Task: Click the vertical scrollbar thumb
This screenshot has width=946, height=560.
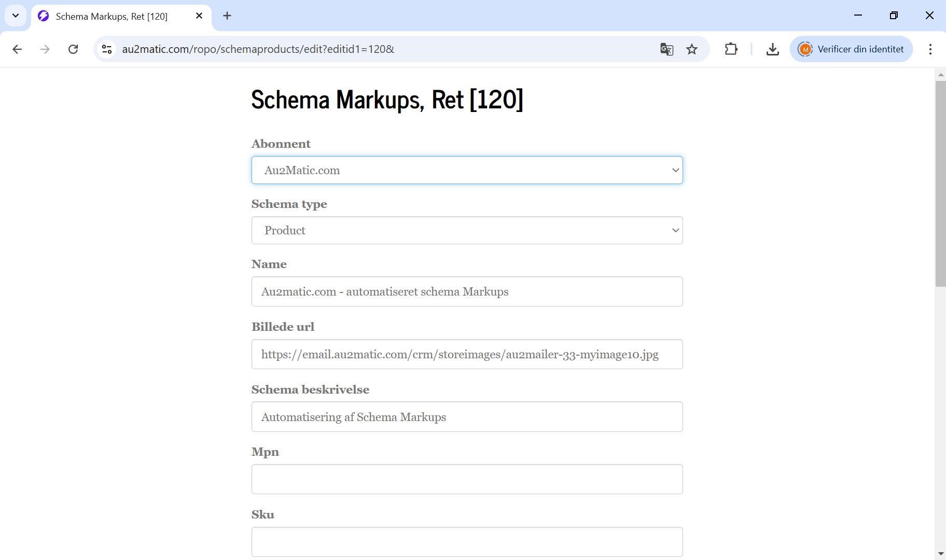Action: [940, 183]
